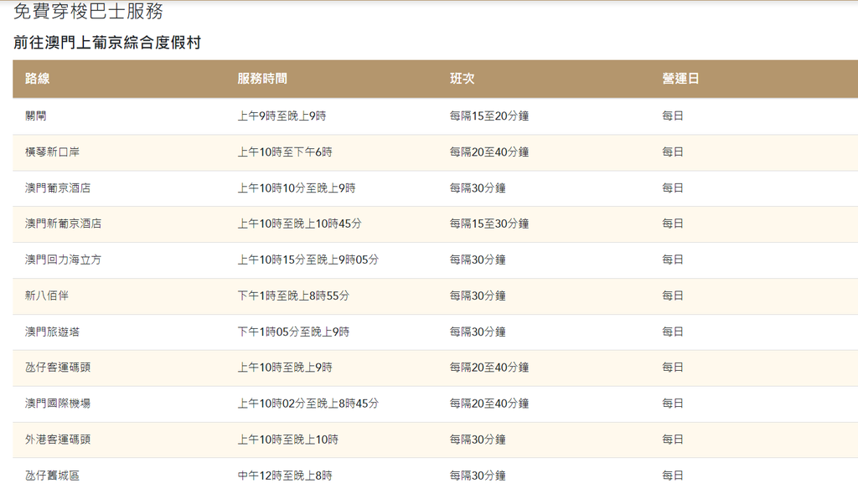Click 橫琴新口岸 frequency 每隔20至40分鐘
The width and height of the screenshot is (858, 504).
tap(489, 152)
